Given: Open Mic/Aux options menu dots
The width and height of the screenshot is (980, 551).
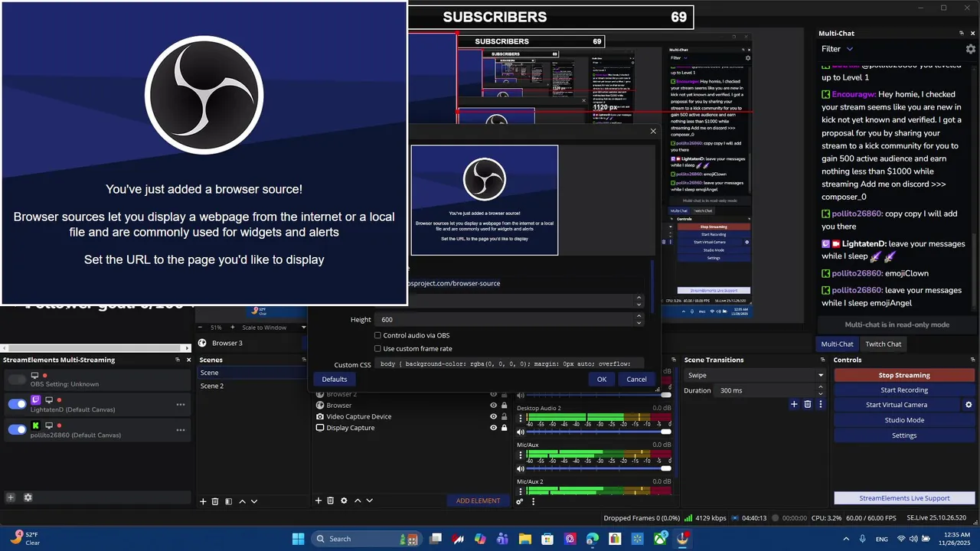Looking at the screenshot, I should click(x=521, y=456).
